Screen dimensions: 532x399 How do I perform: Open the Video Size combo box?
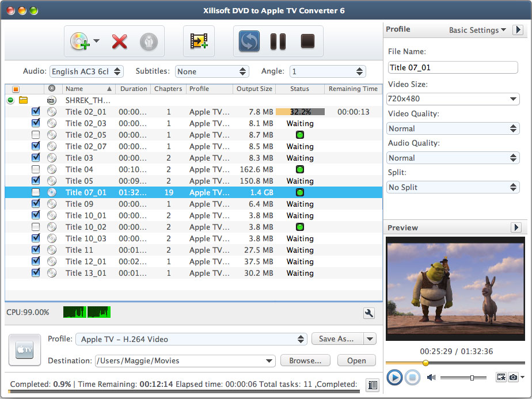click(453, 99)
